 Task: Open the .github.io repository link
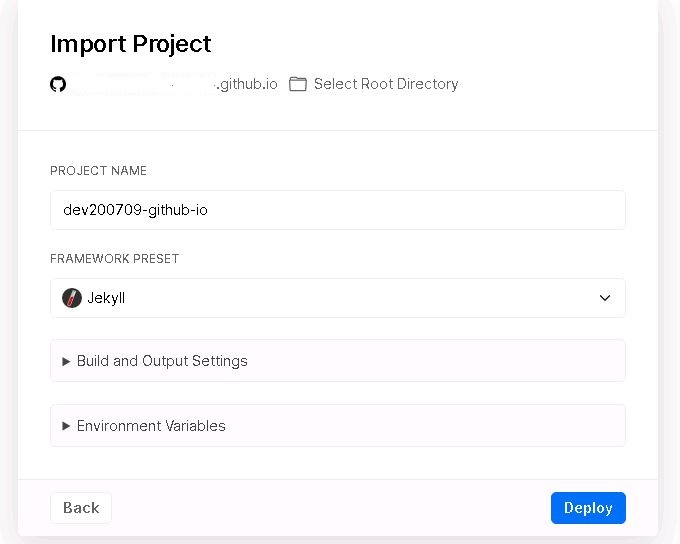click(247, 84)
